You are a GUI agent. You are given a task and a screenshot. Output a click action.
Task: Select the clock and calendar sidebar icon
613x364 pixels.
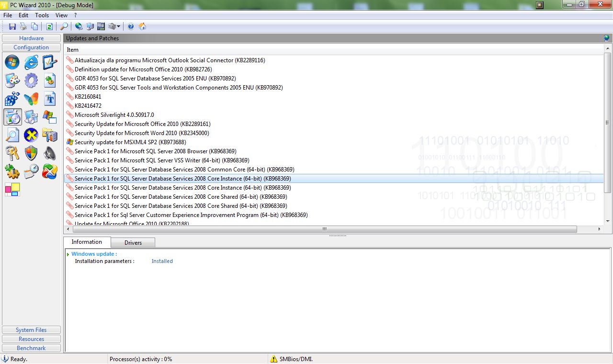tap(31, 171)
